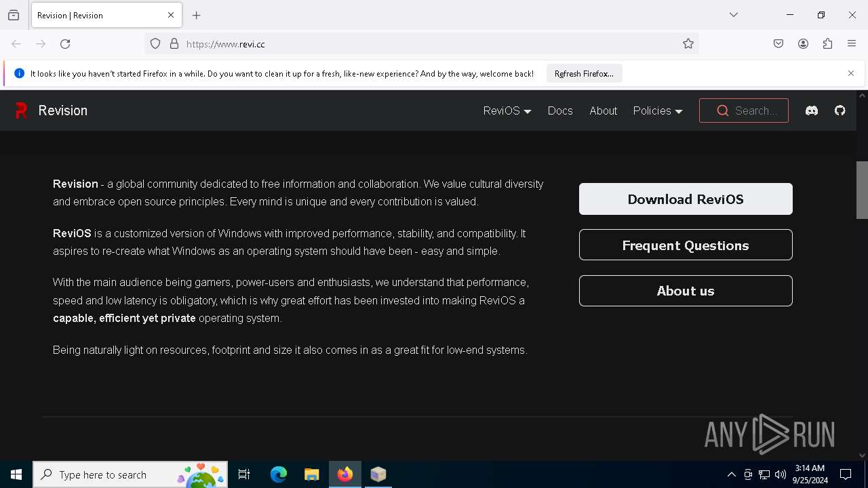The width and height of the screenshot is (868, 488).
Task: Expand the ReviOS menu
Action: coord(507,110)
